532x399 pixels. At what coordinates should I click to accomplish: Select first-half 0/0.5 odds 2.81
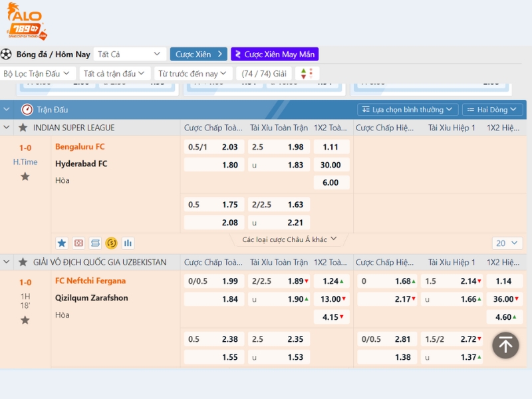[x=387, y=339]
